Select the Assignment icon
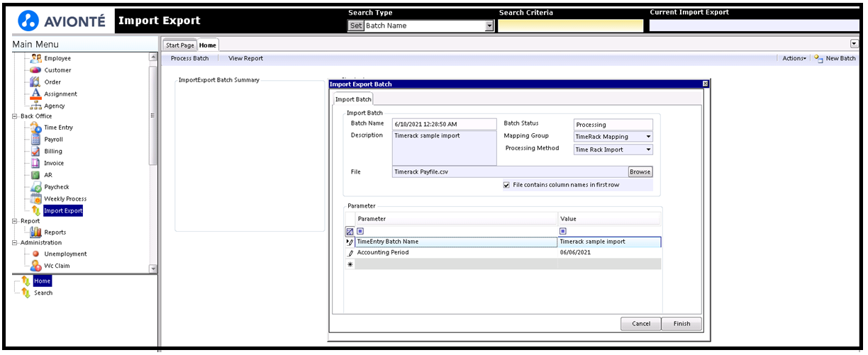Viewport: 868px width, 355px height. 35,94
